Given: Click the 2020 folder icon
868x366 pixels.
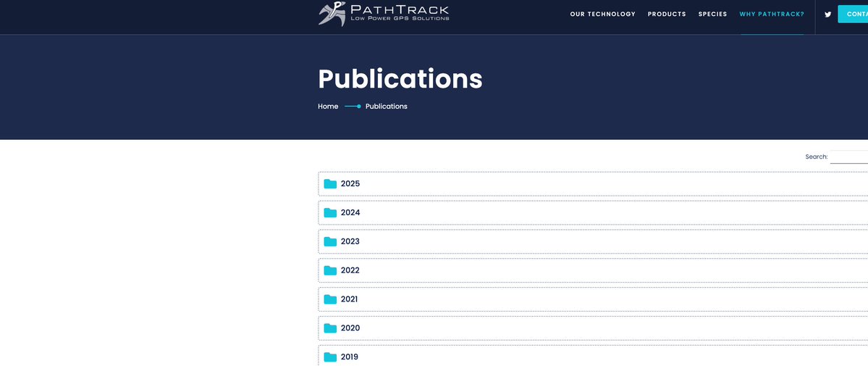Looking at the screenshot, I should tap(331, 328).
